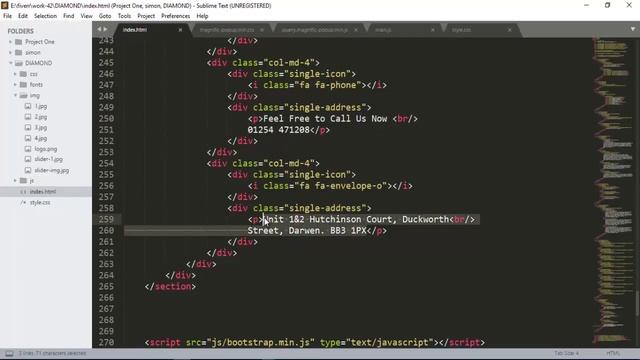Select the 1.jpg image file icon

click(x=28, y=106)
